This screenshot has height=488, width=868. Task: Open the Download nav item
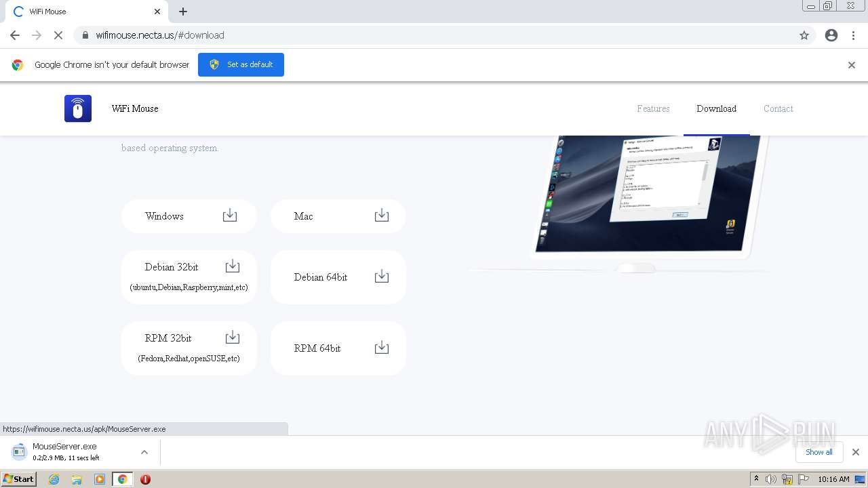716,108
